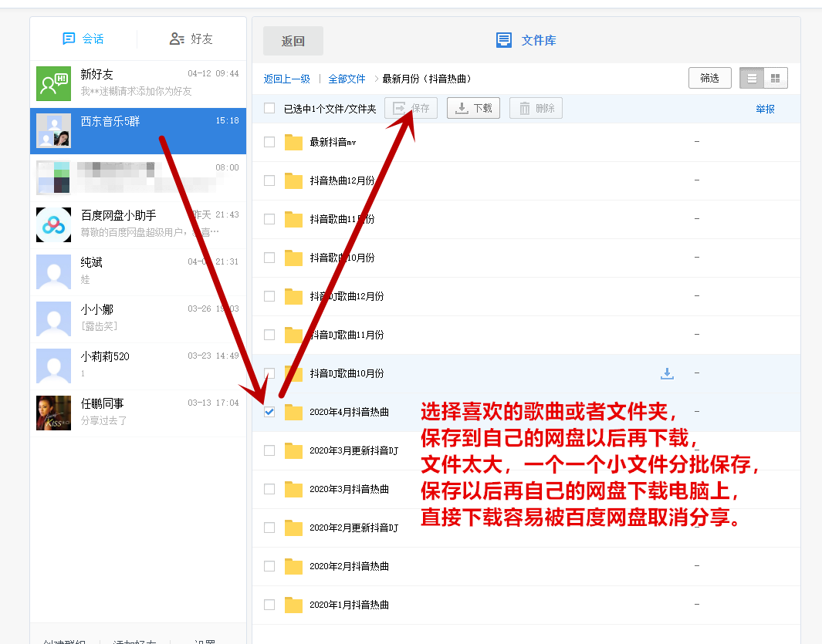Check the box for 抖音DJ歌曲12月份
The height and width of the screenshot is (644, 822).
(x=269, y=296)
